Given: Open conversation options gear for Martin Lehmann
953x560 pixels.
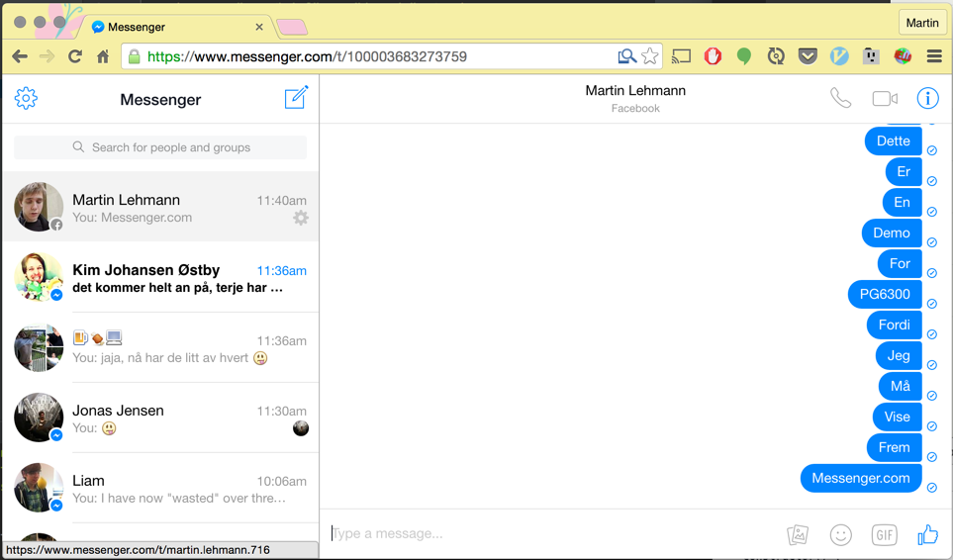Looking at the screenshot, I should point(301,218).
